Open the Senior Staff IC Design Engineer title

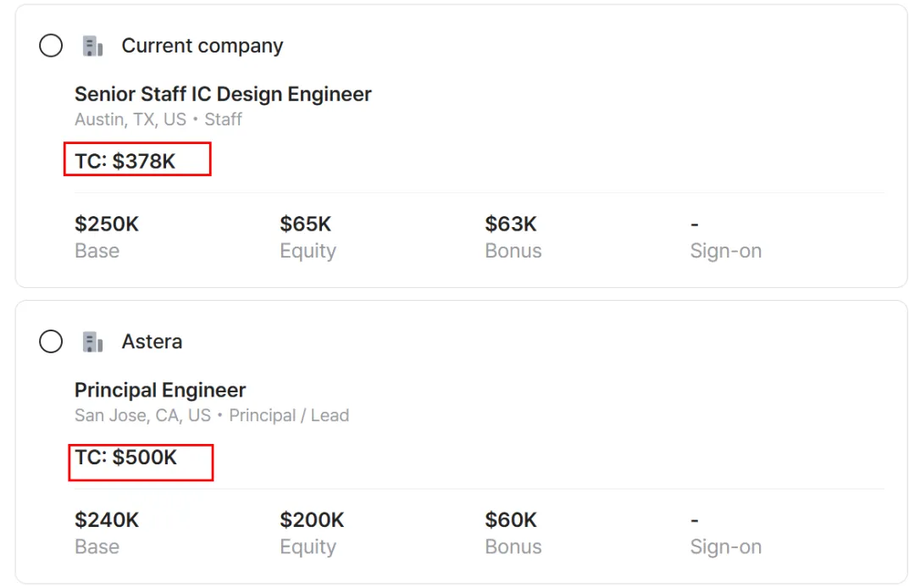click(223, 94)
